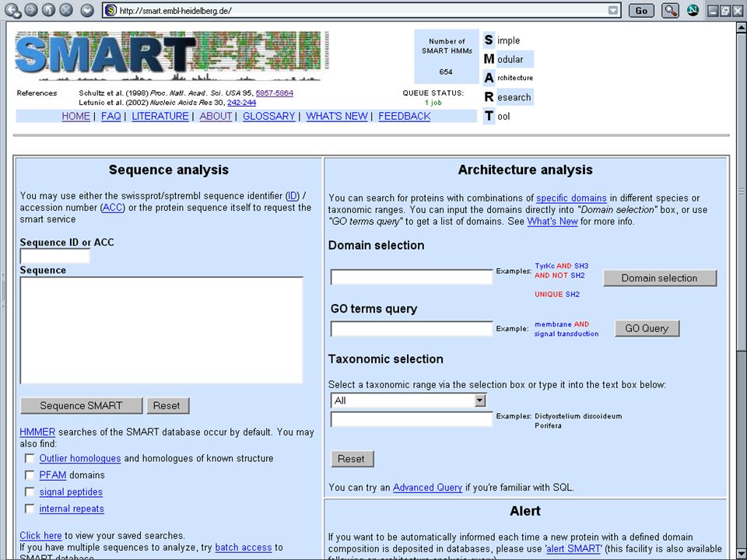
Task: Open the GLOSSARY navigation item
Action: pos(269,116)
